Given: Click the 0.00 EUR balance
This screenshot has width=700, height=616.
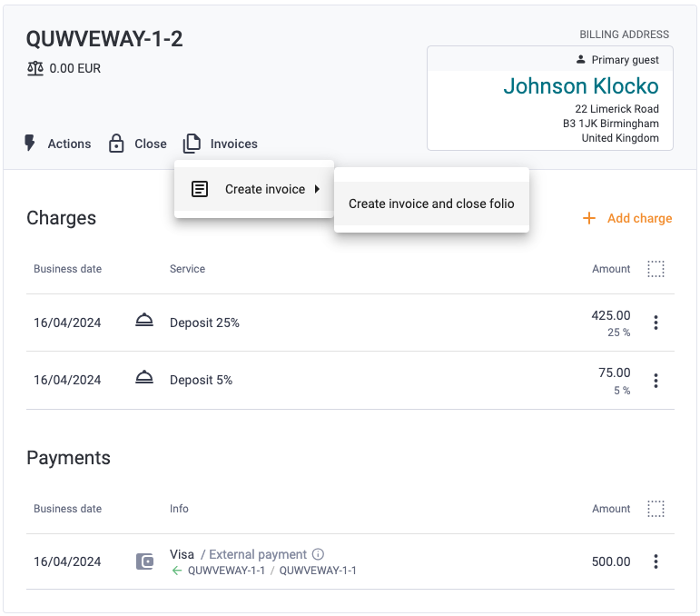Looking at the screenshot, I should pos(75,68).
